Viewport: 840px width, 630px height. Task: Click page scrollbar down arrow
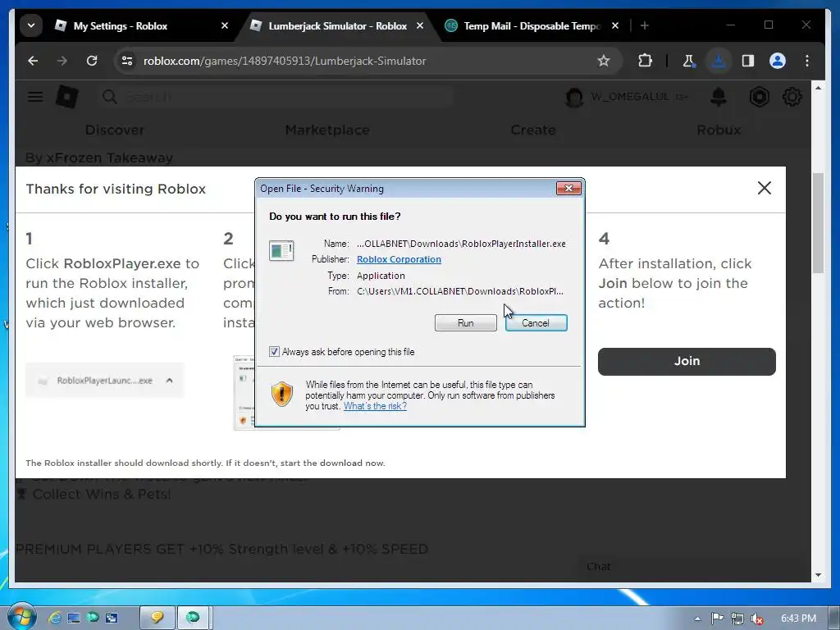pyautogui.click(x=818, y=575)
